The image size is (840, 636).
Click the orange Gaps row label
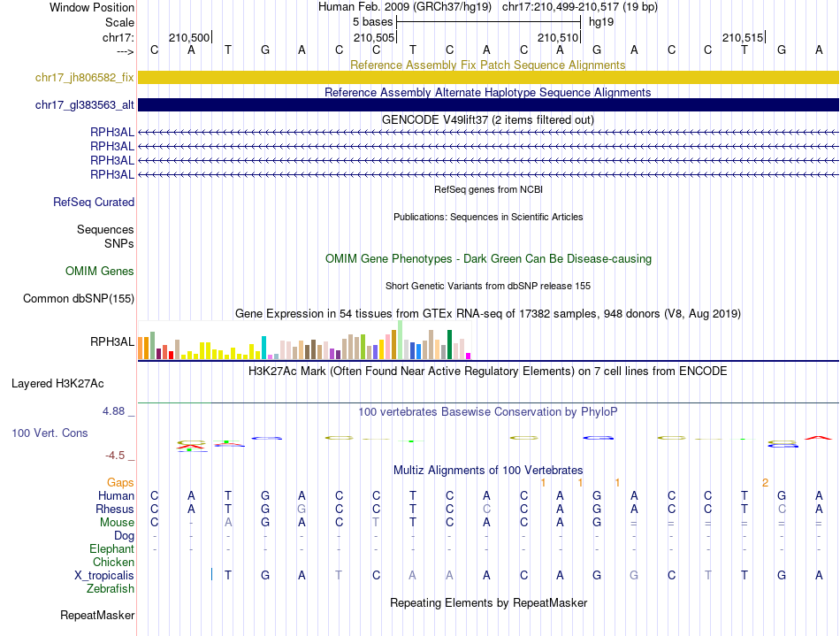pos(120,483)
